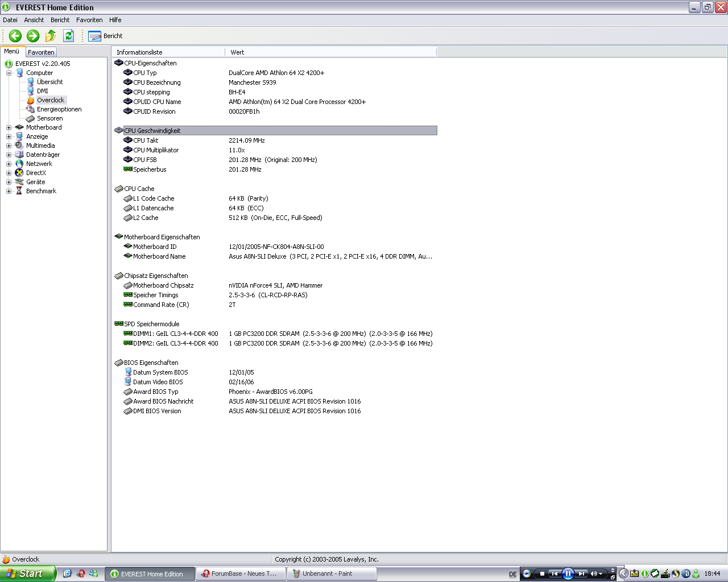Screen dimensions: 728x582
Task: Click the Netzwerk globe icon in the tree
Action: pyautogui.click(x=19, y=164)
